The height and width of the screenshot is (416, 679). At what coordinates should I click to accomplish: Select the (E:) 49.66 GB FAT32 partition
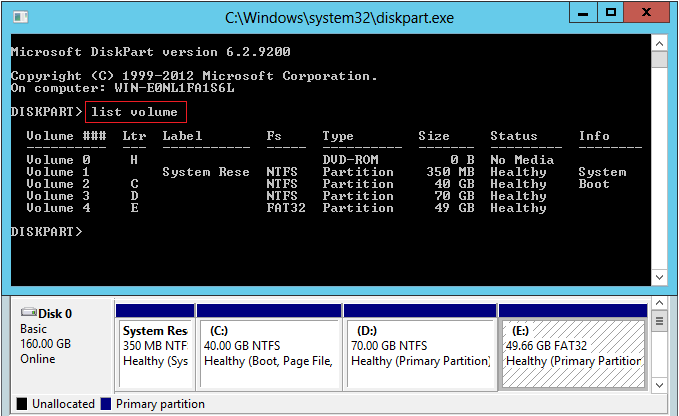570,346
